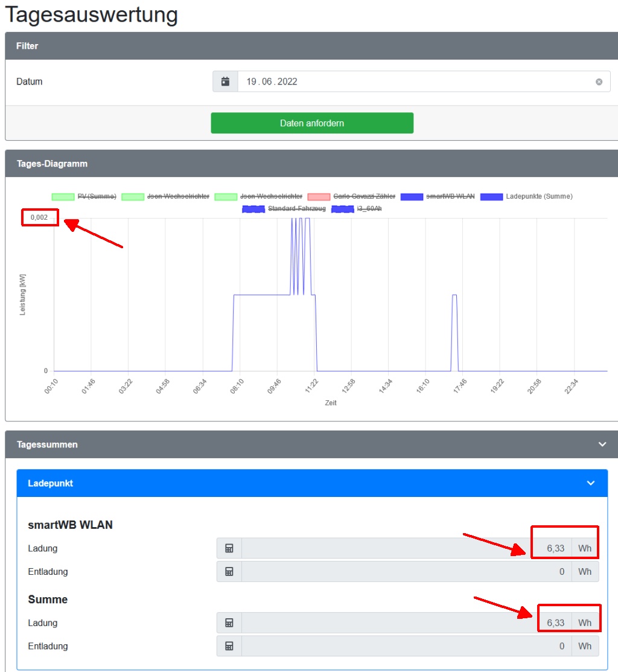Clear the date with the x icon

click(x=599, y=82)
